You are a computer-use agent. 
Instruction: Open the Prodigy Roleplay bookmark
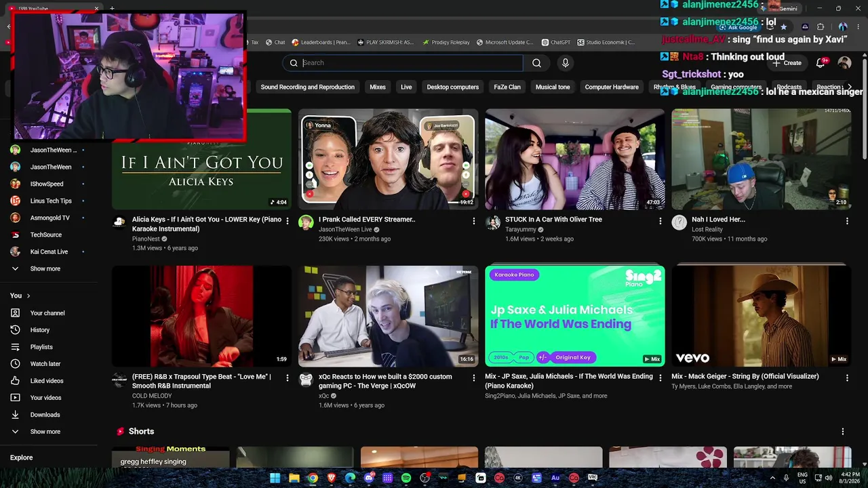446,43
